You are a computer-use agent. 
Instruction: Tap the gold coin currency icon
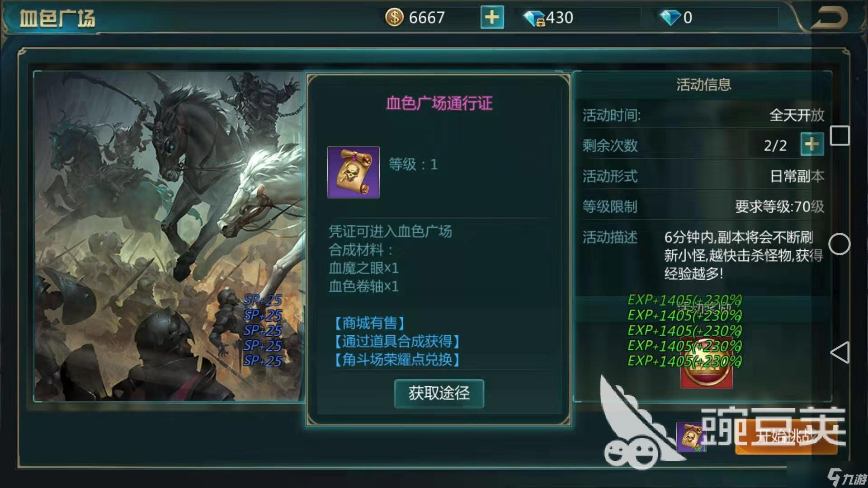[394, 18]
